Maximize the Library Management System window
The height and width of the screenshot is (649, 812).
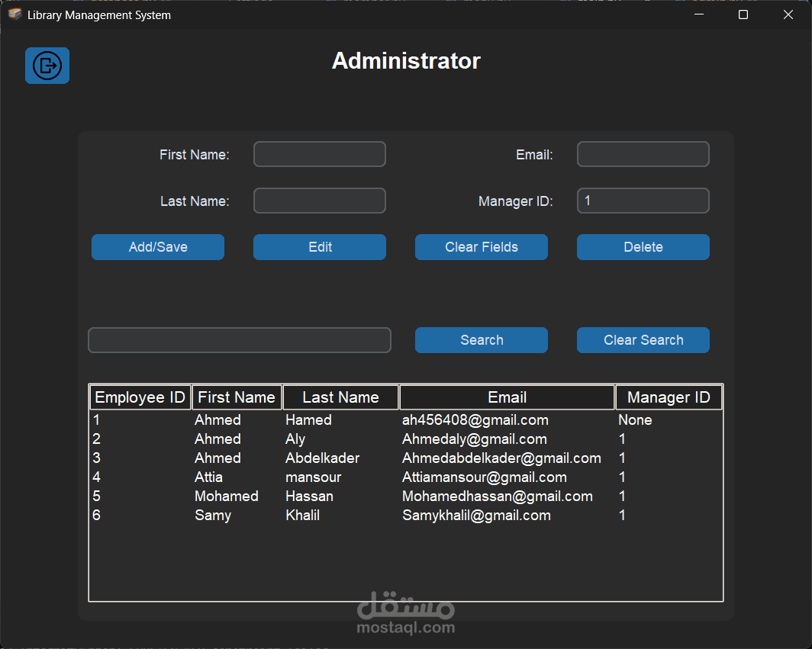(743, 14)
